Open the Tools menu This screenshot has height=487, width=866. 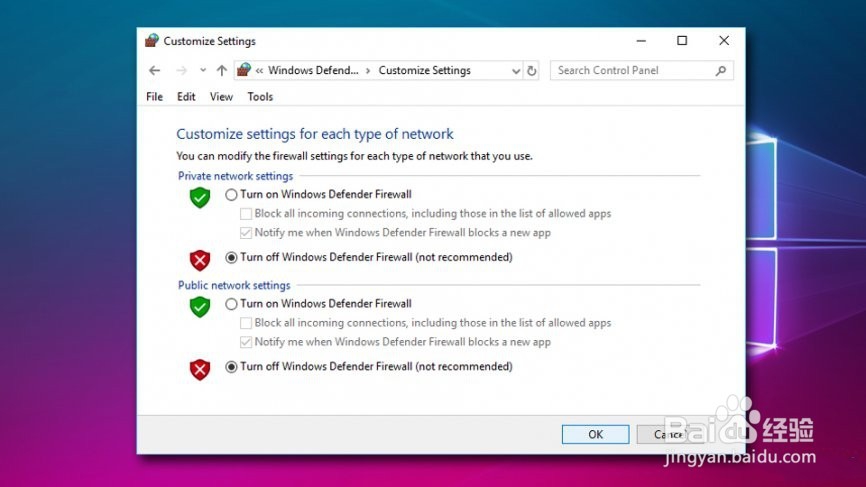pyautogui.click(x=260, y=97)
